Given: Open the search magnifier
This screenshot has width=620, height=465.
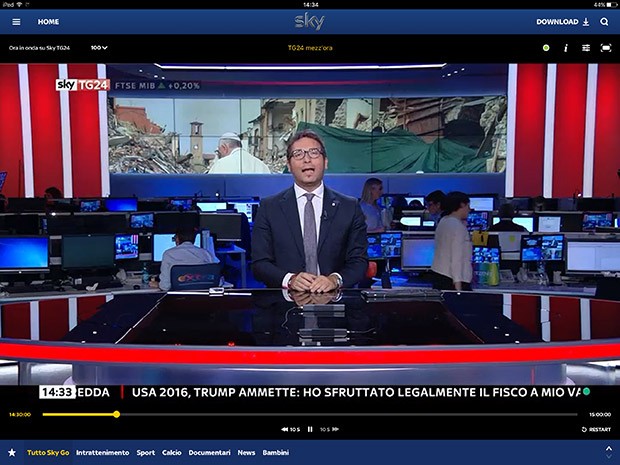Looking at the screenshot, I should 604,22.
